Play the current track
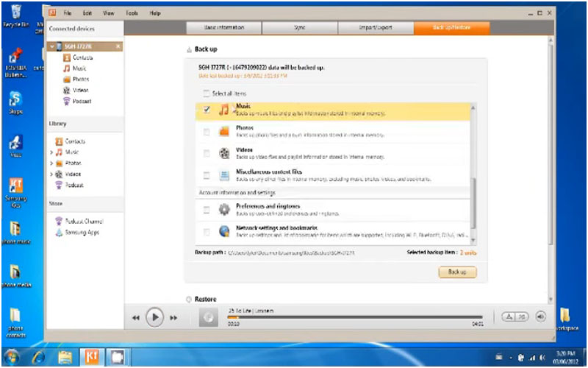Image resolution: width=588 pixels, height=368 pixels. [154, 318]
